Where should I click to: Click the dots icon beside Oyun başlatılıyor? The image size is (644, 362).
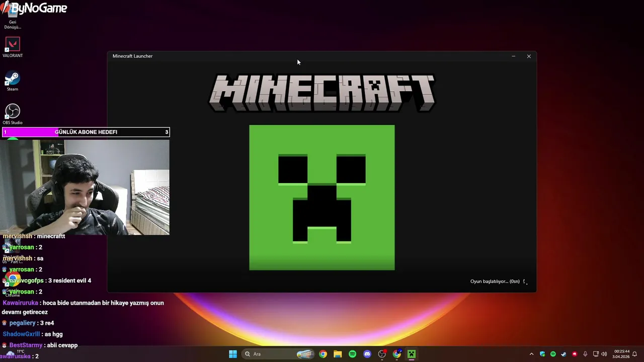[x=524, y=282]
